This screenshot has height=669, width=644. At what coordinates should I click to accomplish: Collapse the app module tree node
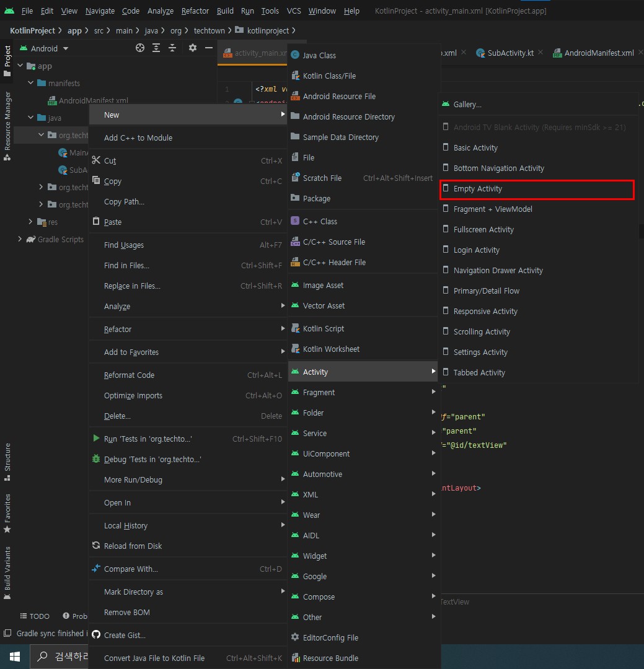pos(20,65)
